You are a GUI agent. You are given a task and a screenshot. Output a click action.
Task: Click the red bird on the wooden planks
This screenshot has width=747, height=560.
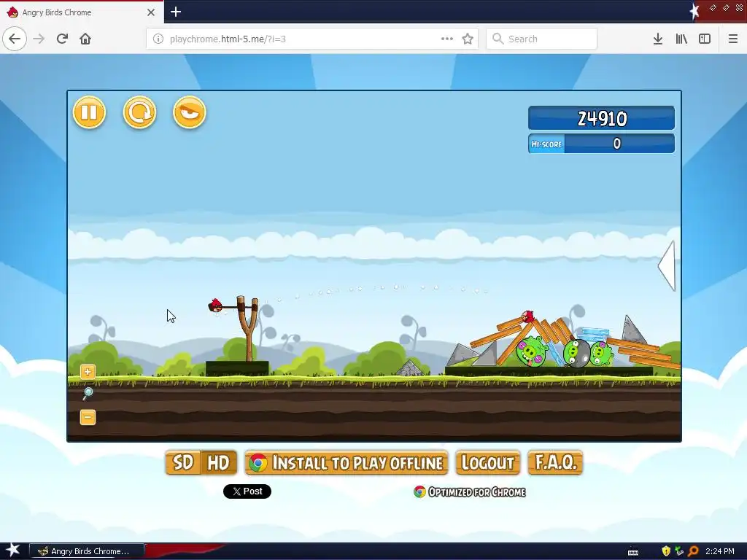coord(528,316)
